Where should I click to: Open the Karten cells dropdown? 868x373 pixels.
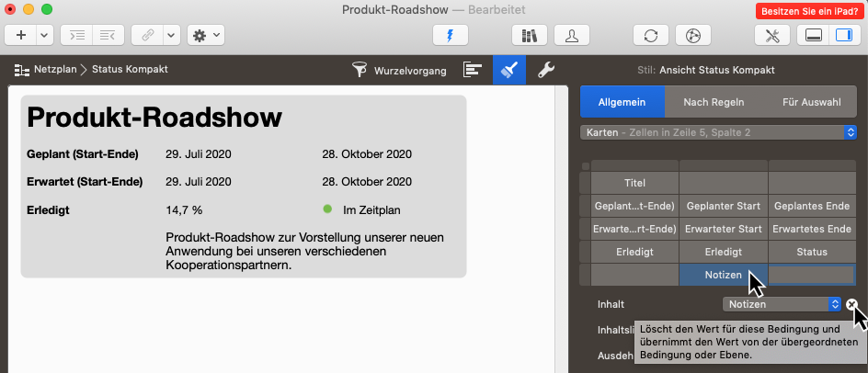click(x=718, y=133)
